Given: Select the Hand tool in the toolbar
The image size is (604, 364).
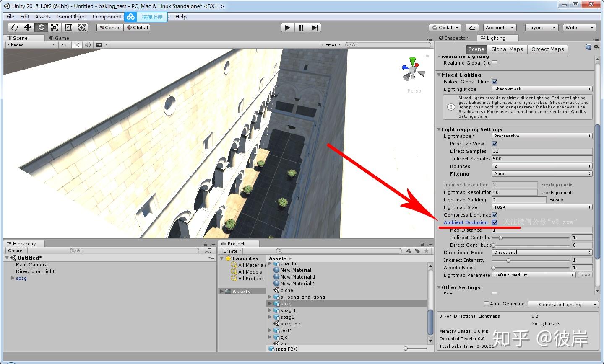Looking at the screenshot, I should 14,27.
